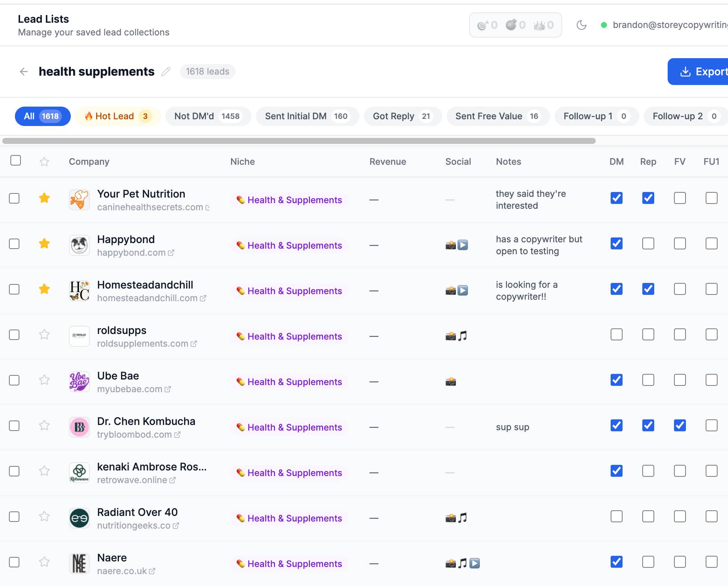Open the Sent Free Value tab
The width and height of the screenshot is (728, 586).
[x=498, y=116]
